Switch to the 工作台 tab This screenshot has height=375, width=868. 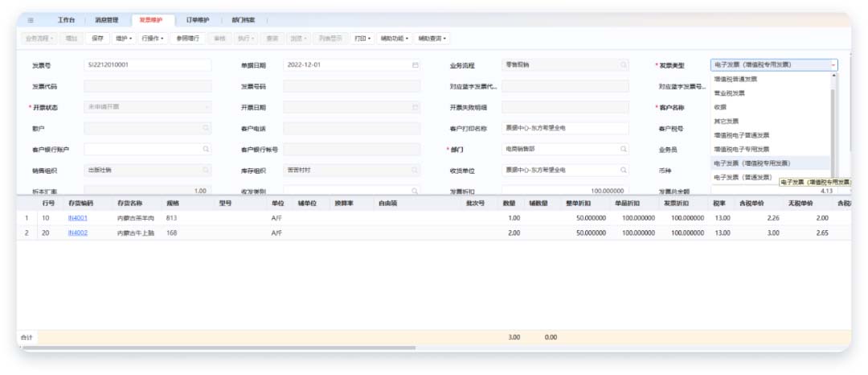(66, 20)
